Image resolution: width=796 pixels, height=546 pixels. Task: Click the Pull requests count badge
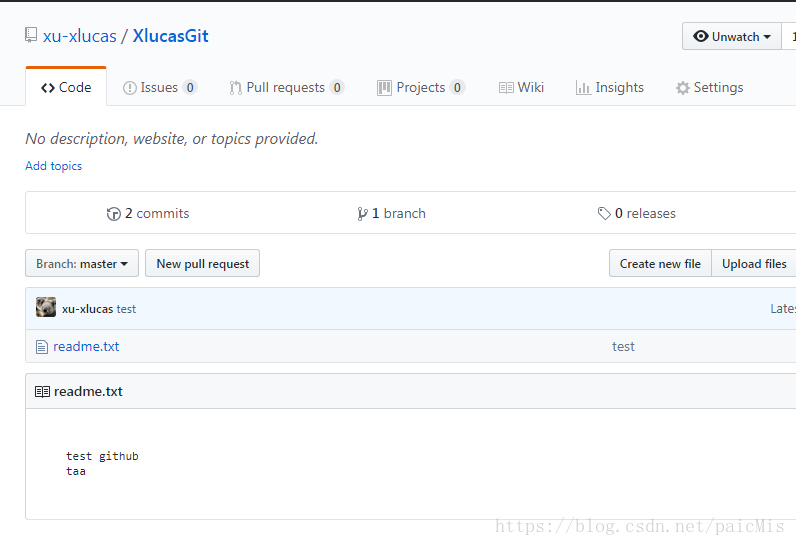coord(337,88)
